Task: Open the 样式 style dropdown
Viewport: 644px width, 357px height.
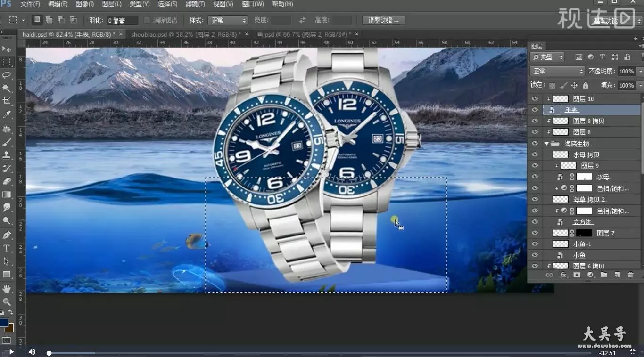Action: click(x=228, y=20)
